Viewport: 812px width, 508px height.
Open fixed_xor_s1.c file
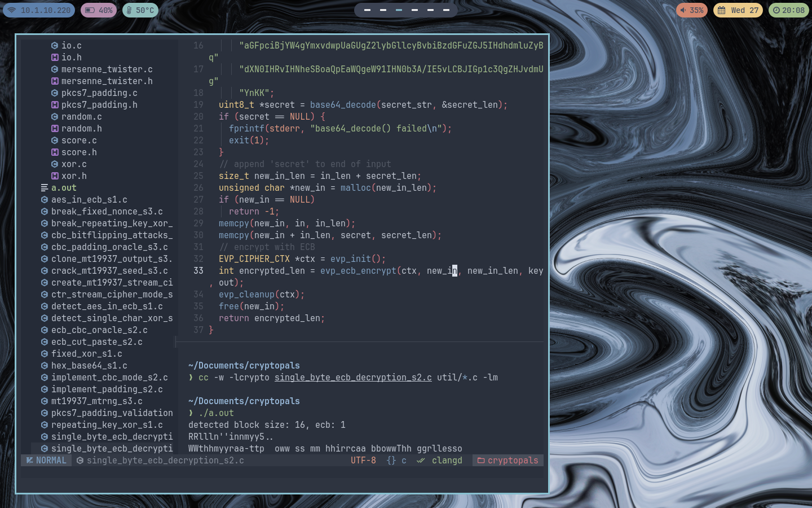(x=86, y=353)
